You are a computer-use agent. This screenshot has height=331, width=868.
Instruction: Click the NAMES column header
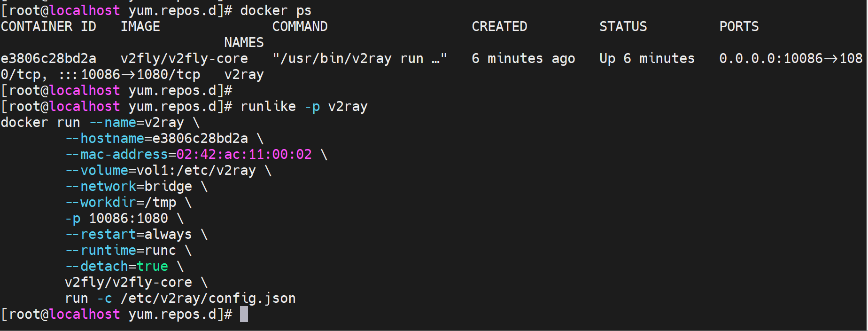click(x=244, y=43)
